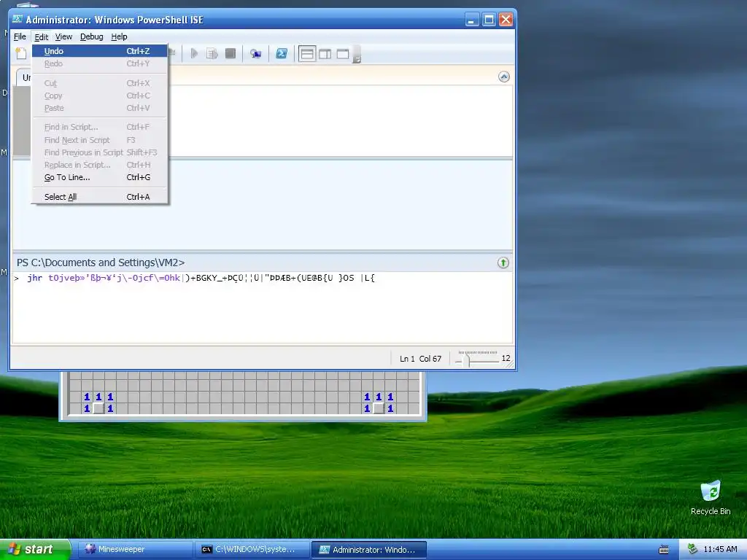Close the PowerShell ISE window
Screen dimensions: 747x560
tap(506, 20)
